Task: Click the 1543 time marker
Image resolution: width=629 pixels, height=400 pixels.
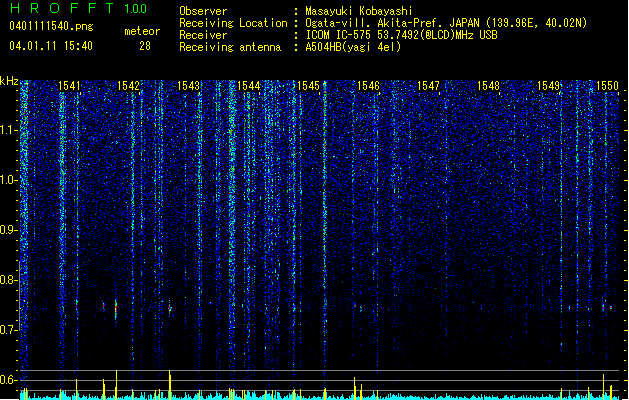Action: (x=188, y=86)
